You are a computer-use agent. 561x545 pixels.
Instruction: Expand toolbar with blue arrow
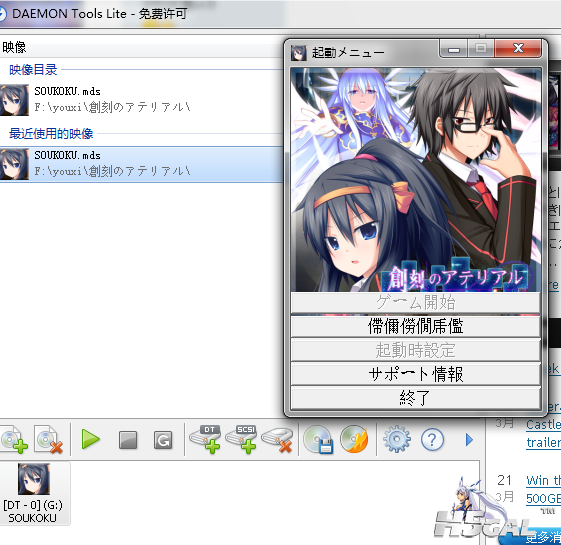point(469,440)
